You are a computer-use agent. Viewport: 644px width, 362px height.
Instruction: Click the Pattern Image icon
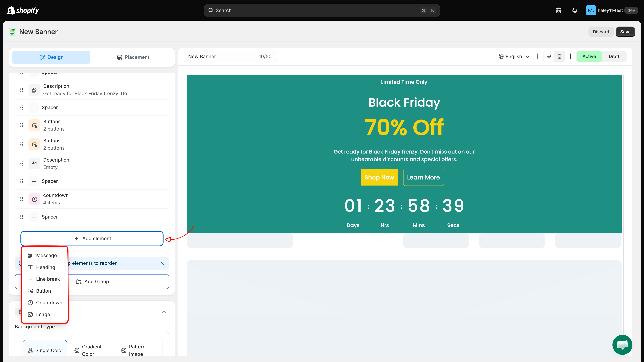click(x=124, y=350)
